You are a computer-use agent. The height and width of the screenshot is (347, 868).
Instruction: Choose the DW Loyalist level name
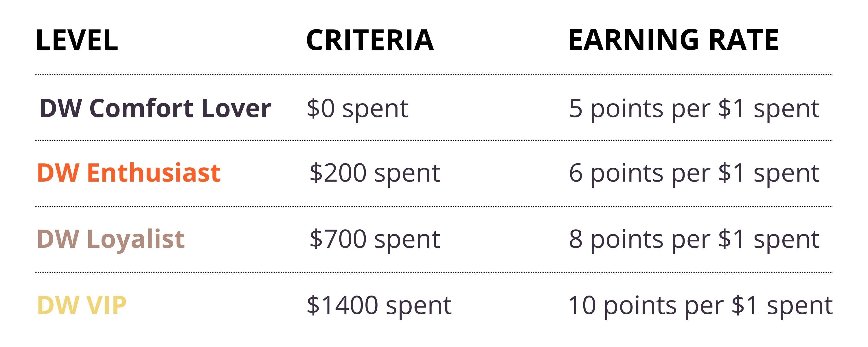[x=111, y=239]
